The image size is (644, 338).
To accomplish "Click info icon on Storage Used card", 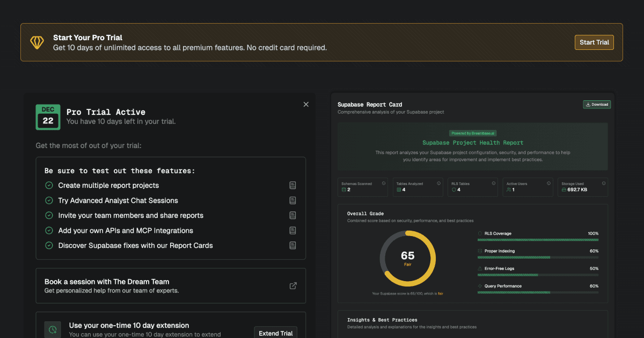I will pyautogui.click(x=603, y=183).
